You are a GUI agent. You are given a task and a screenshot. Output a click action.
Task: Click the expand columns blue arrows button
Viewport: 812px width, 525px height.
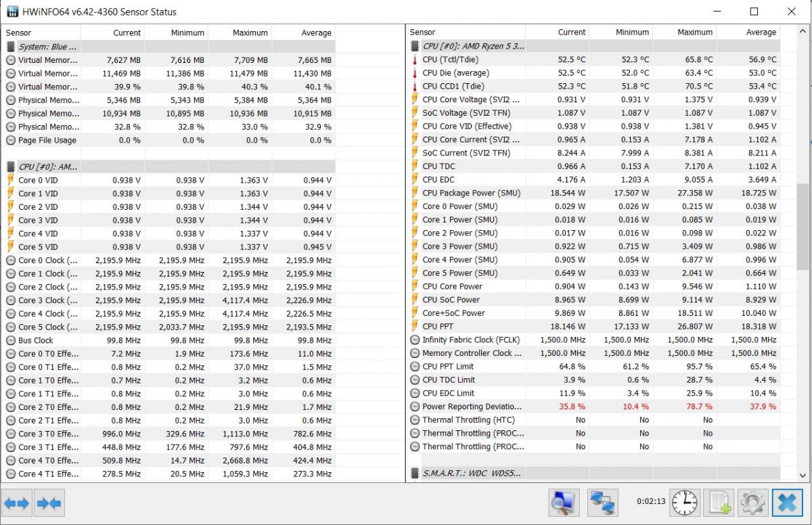coord(18,503)
